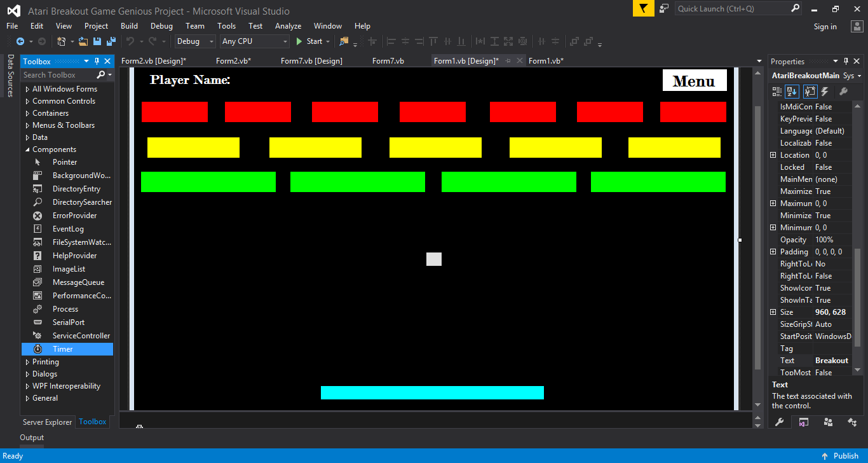Open the document tabs overflow dropdown
This screenshot has height=463, width=868.
point(759,62)
